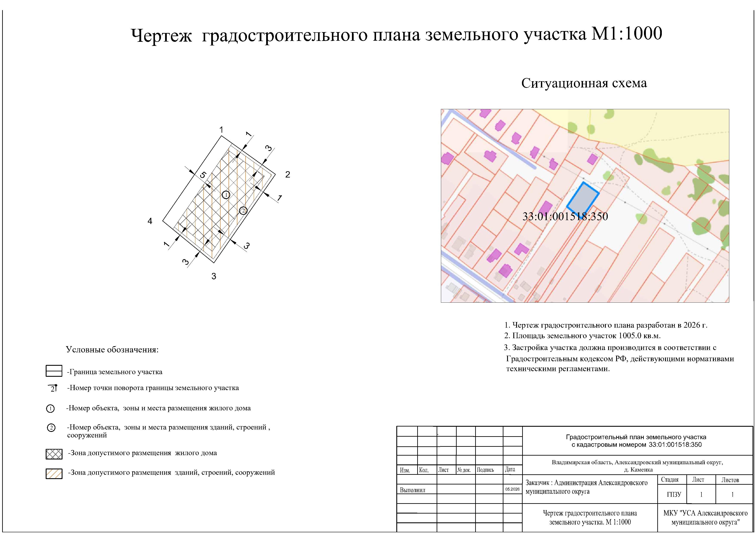Click the '-Граница земельного участка' legend text
The width and height of the screenshot is (756, 534).
click(115, 372)
